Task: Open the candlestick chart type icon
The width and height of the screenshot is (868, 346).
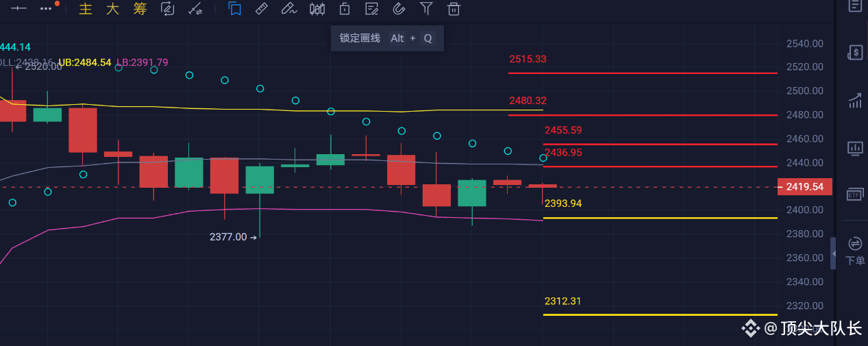Action: tap(317, 9)
